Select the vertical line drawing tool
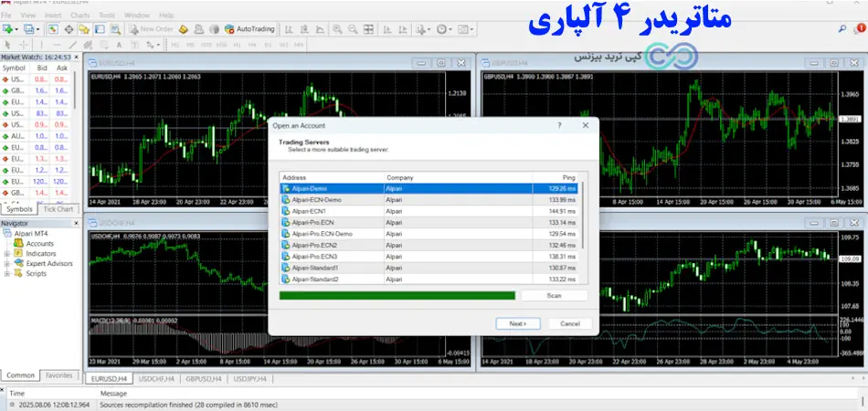868x411 pixels. pyautogui.click(x=41, y=44)
